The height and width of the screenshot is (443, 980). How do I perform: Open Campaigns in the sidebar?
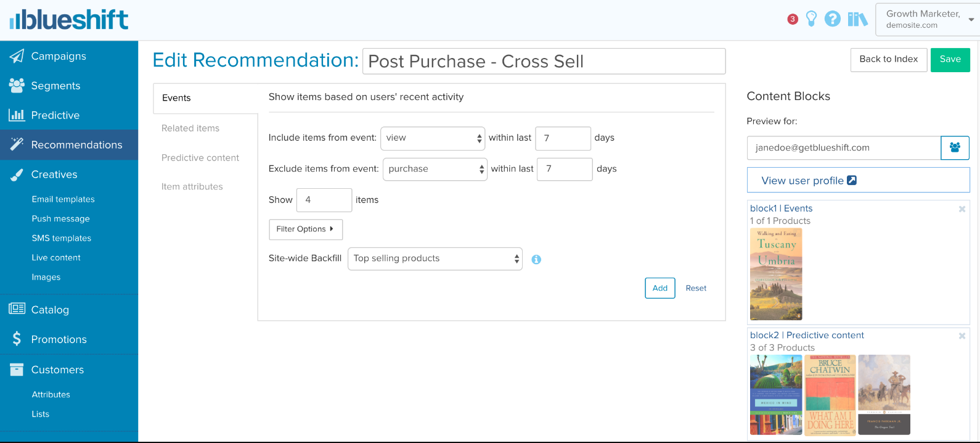(59, 56)
